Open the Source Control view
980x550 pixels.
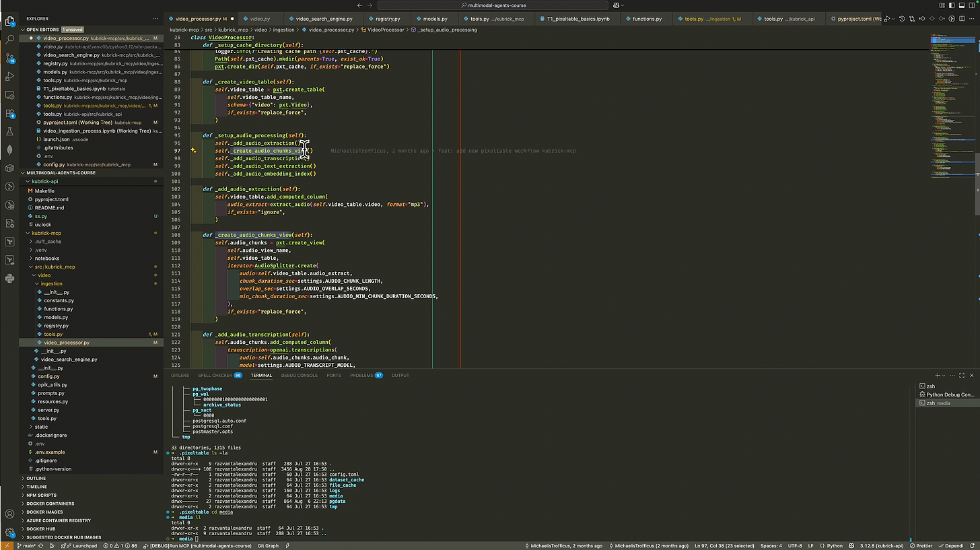click(9, 59)
